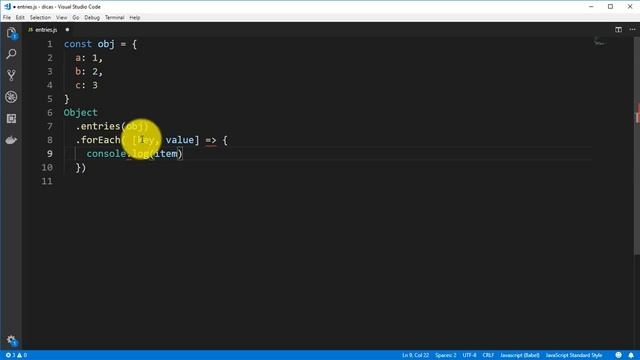Change indentation via Spaces: 2
The height and width of the screenshot is (360, 640).
coord(445,355)
